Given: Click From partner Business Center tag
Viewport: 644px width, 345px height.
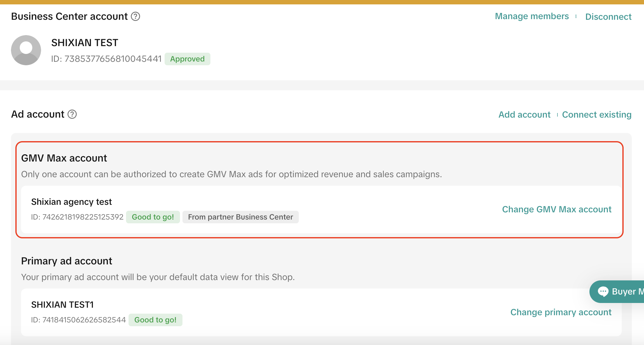Looking at the screenshot, I should [240, 217].
